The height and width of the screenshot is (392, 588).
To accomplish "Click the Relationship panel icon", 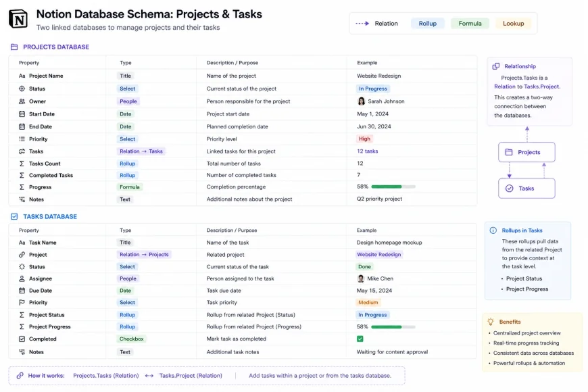I will pos(496,66).
